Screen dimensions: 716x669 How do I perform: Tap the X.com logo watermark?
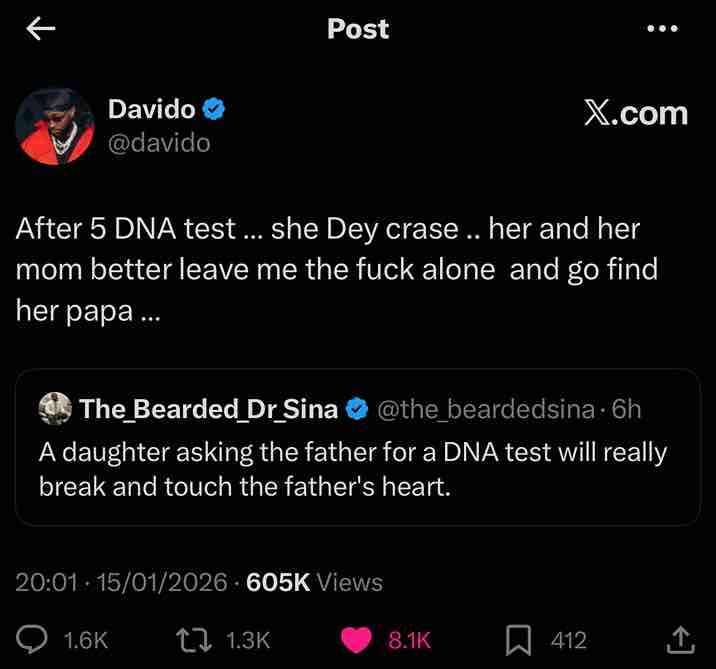click(x=636, y=113)
